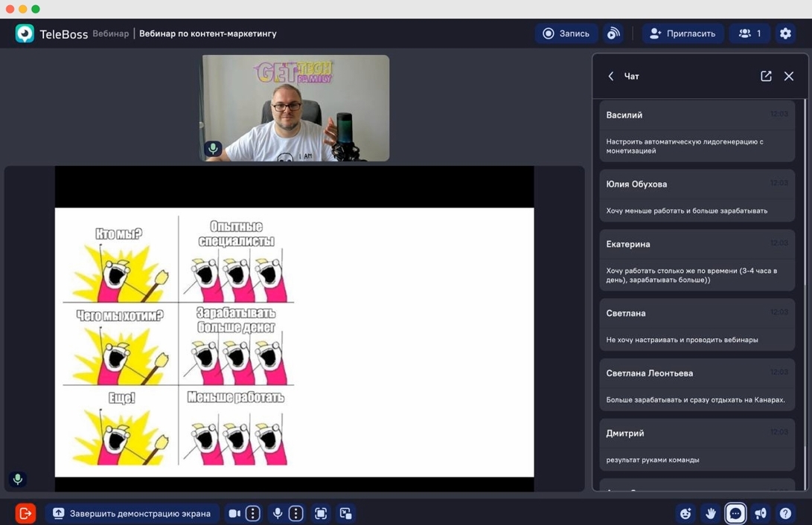Screen dimensions: 812x525
Task: Open the broadcast streaming icon
Action: click(613, 33)
